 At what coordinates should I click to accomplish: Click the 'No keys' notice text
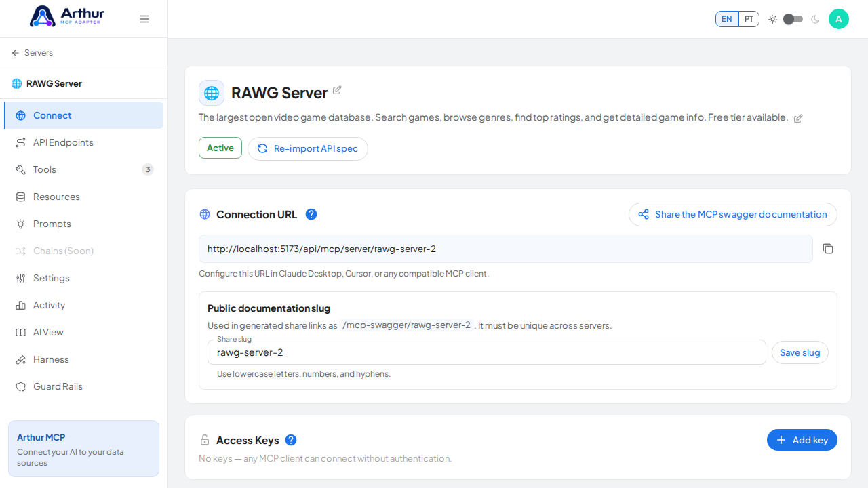pyautogui.click(x=325, y=459)
